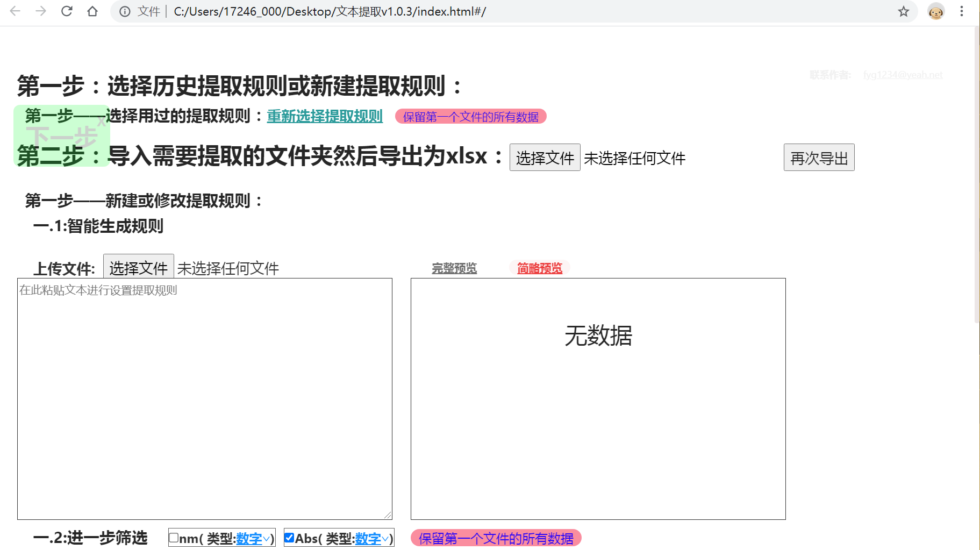
Task: Bookmark this page with the star icon
Action: click(904, 11)
